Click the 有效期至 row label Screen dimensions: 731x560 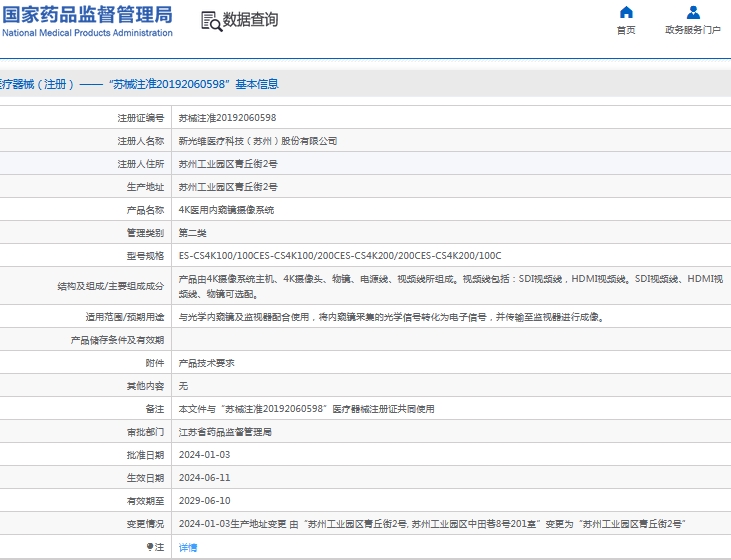coord(145,501)
